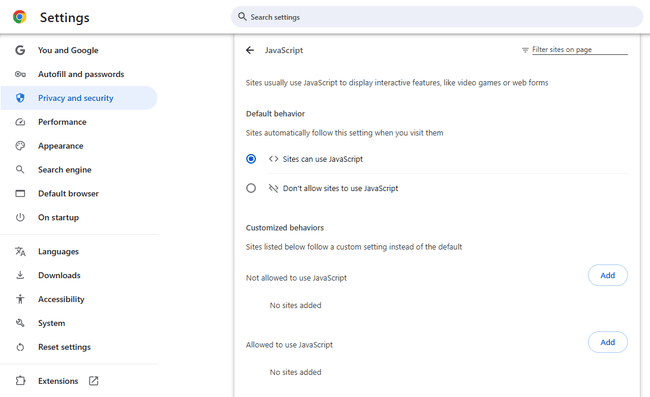Click No sites added under Allowed
The image size is (650, 397).
[296, 372]
